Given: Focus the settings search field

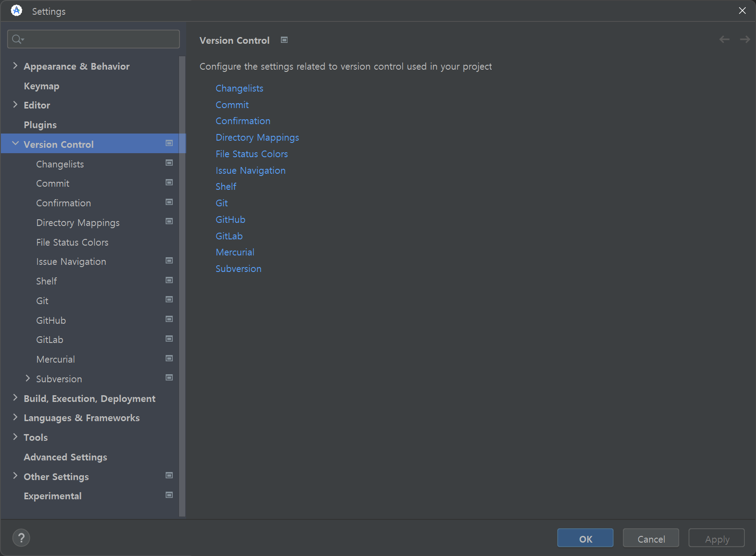Looking at the screenshot, I should click(93, 39).
